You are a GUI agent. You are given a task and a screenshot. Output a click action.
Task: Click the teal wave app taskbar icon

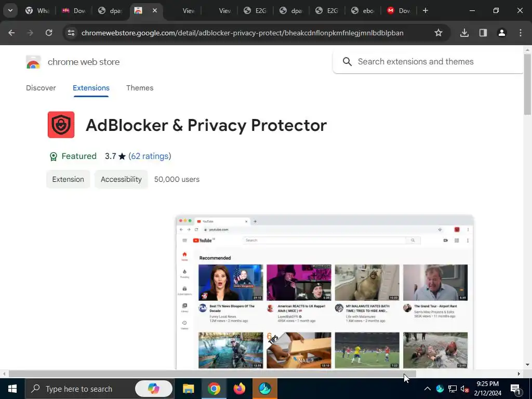[x=264, y=389]
